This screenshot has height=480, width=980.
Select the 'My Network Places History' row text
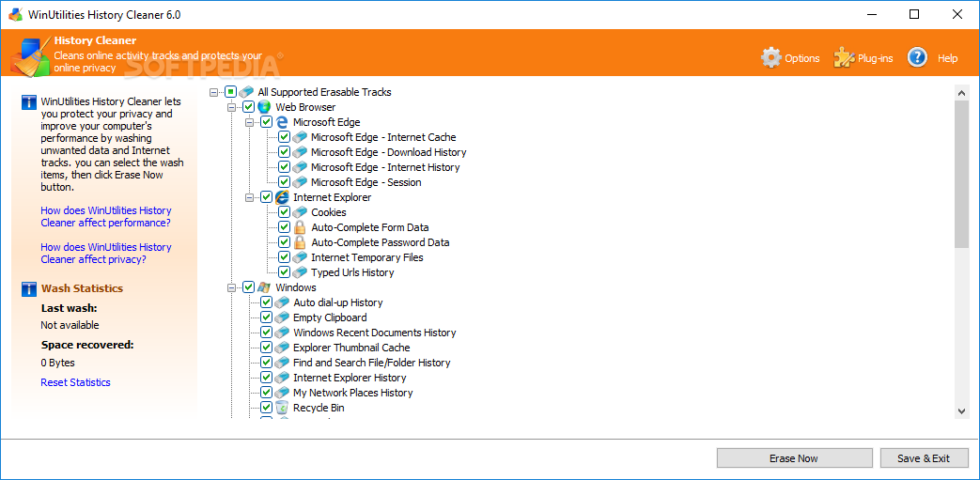[x=353, y=393]
